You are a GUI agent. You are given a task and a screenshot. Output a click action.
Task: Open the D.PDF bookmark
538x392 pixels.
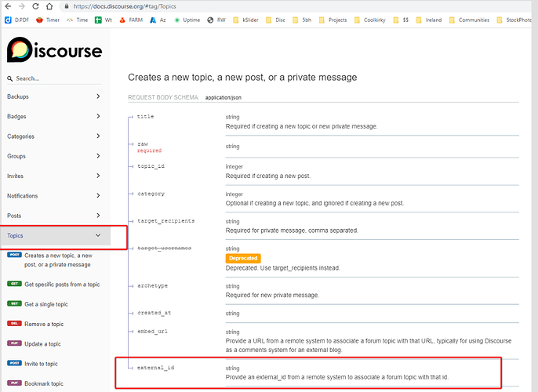17,20
